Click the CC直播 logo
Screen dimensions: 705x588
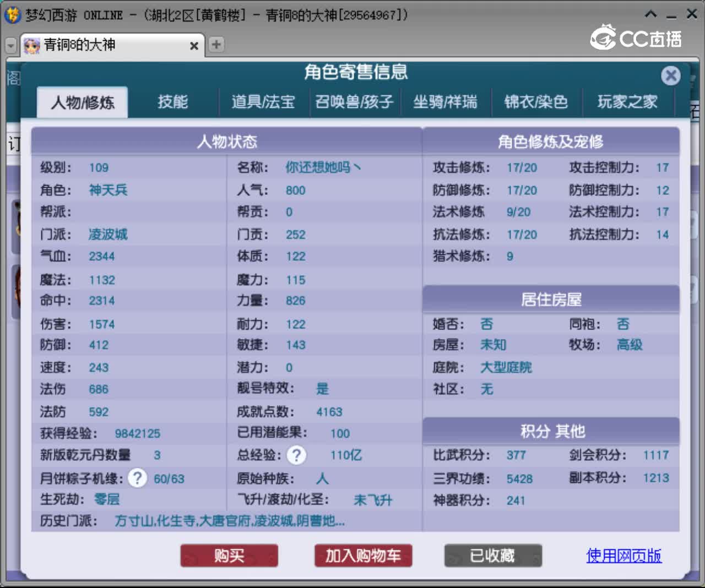[x=636, y=38]
